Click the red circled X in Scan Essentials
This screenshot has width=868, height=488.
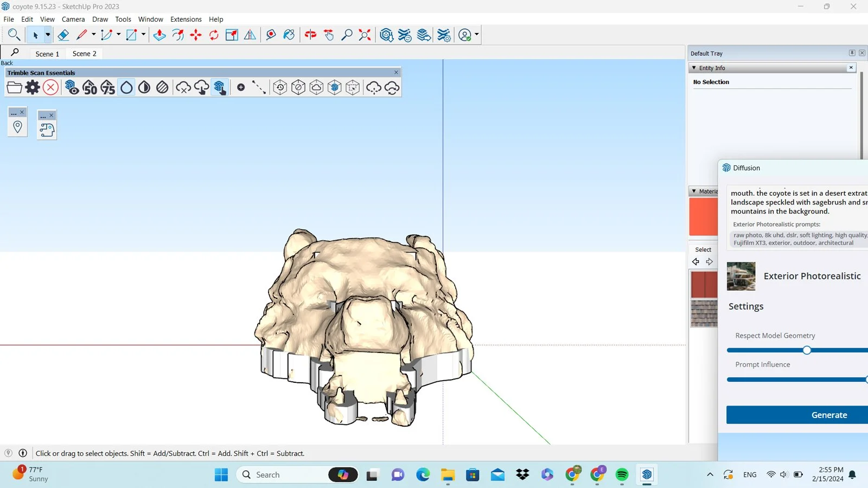pos(50,87)
